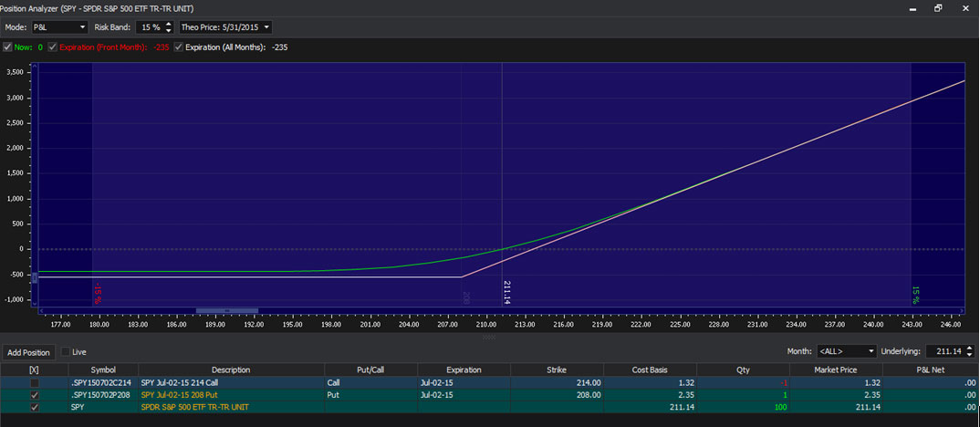Image resolution: width=980 pixels, height=427 pixels.
Task: Toggle Expiration (Front Month) line checkbox
Action: 52,47
